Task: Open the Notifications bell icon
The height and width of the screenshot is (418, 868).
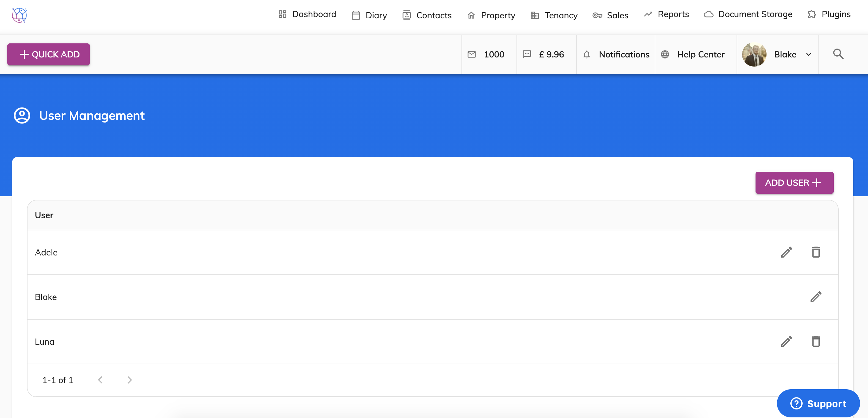Action: pyautogui.click(x=587, y=54)
